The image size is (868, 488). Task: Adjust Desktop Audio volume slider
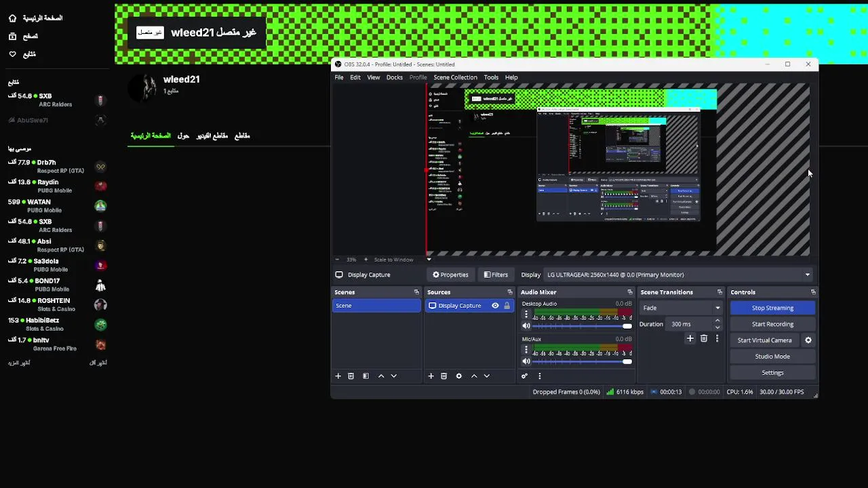tap(583, 326)
